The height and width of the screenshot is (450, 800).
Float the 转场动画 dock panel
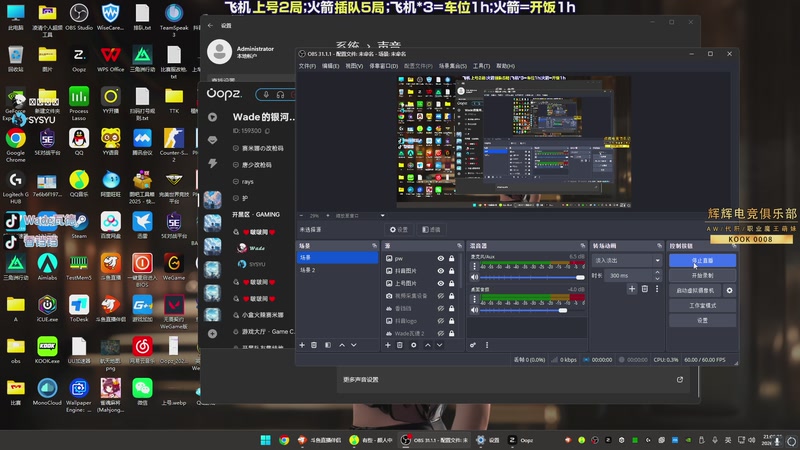click(x=659, y=246)
